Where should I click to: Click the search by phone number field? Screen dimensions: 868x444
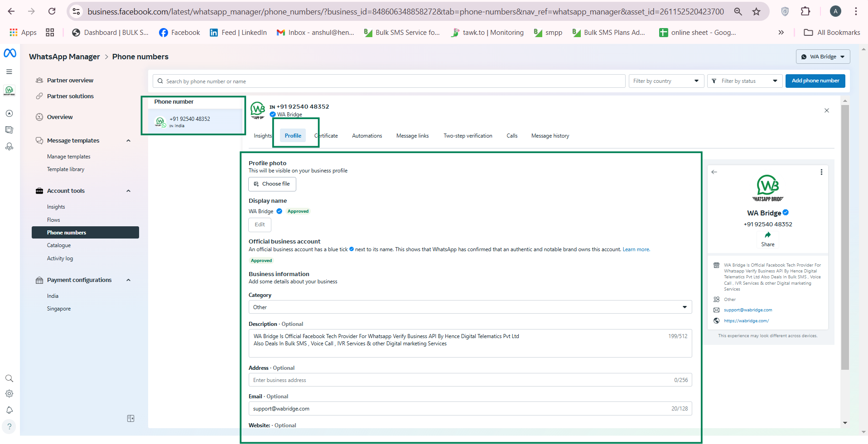pos(389,81)
